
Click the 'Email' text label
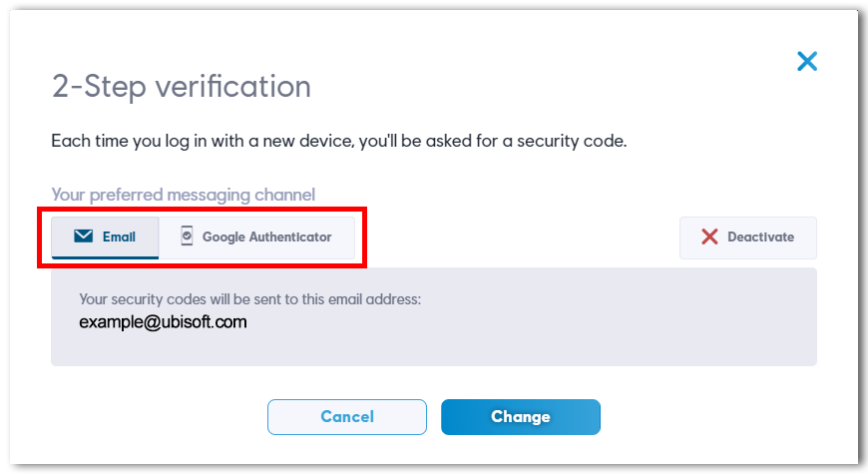pyautogui.click(x=119, y=237)
